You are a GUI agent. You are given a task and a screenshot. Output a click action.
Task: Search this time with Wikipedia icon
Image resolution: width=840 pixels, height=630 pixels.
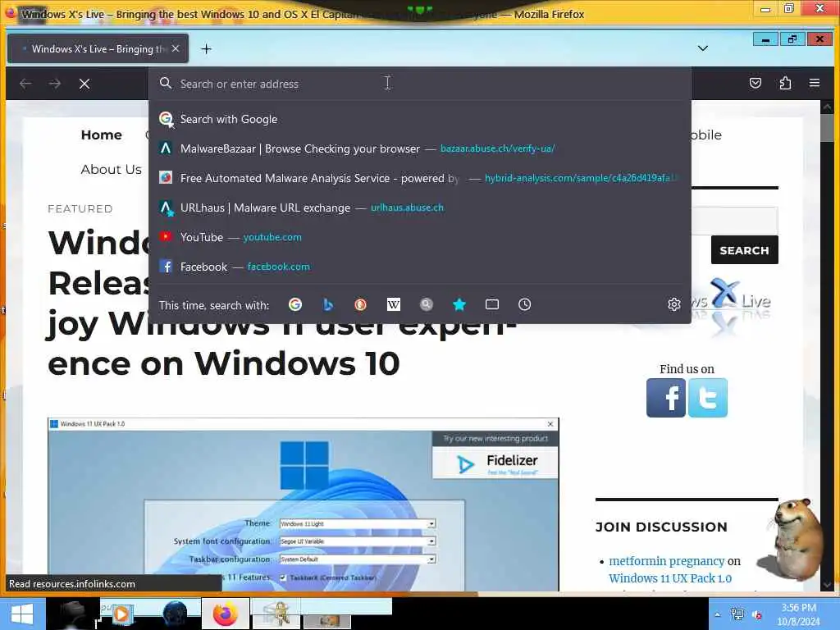pyautogui.click(x=393, y=304)
